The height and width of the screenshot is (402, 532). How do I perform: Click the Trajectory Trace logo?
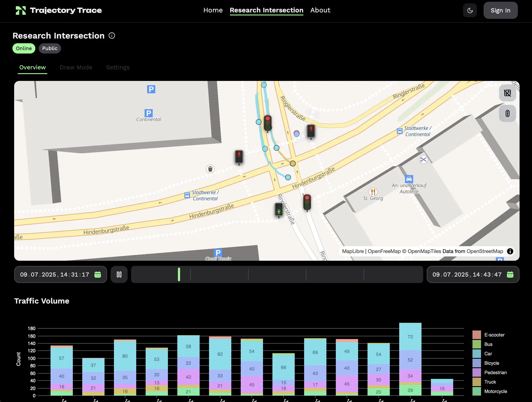point(58,10)
